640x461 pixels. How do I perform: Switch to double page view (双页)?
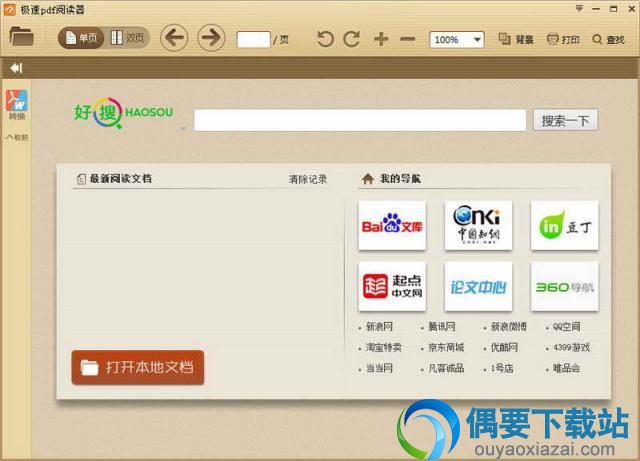pos(127,38)
